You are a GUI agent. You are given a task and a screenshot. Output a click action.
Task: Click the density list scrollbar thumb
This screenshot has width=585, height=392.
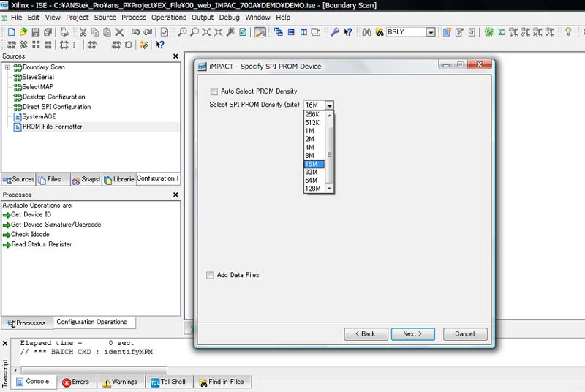329,154
